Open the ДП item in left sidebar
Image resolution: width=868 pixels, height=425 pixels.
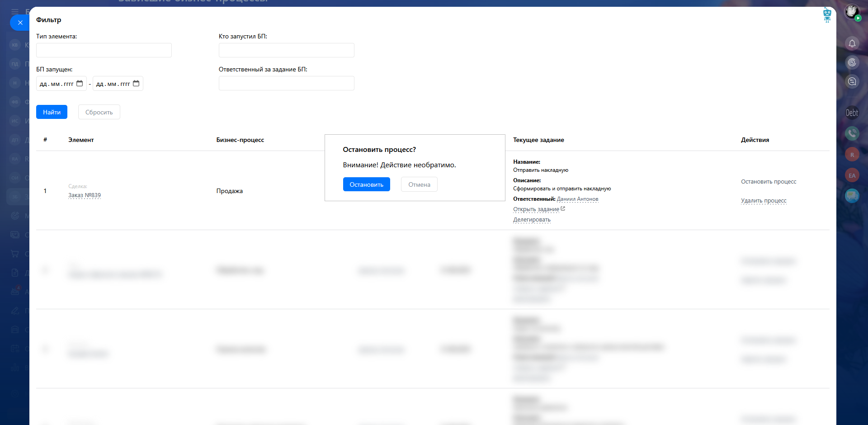[x=15, y=140]
